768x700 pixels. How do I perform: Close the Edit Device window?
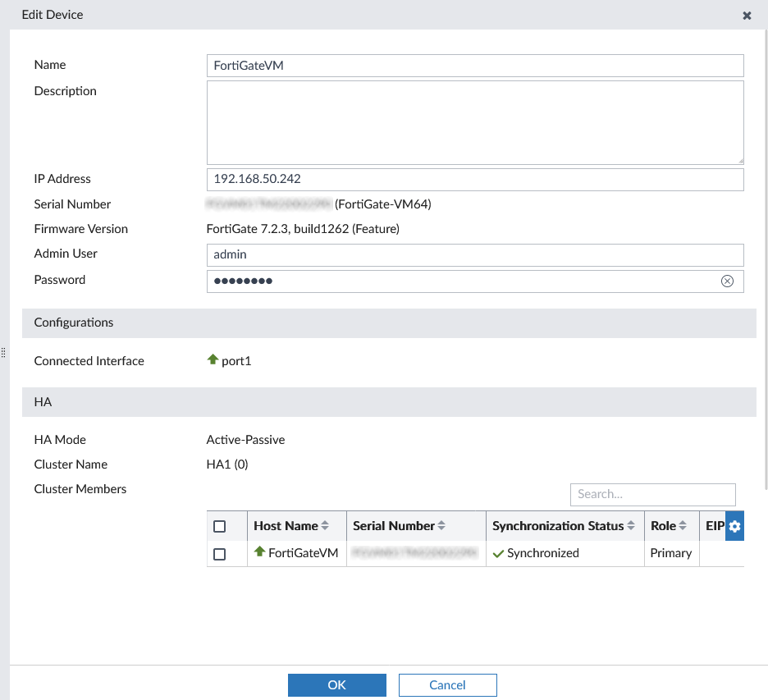pyautogui.click(x=747, y=15)
